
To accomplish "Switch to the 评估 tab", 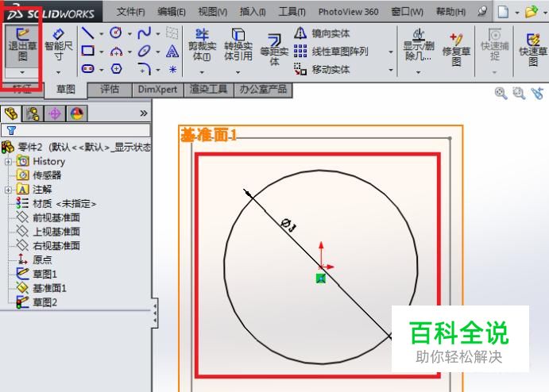I will 110,89.
